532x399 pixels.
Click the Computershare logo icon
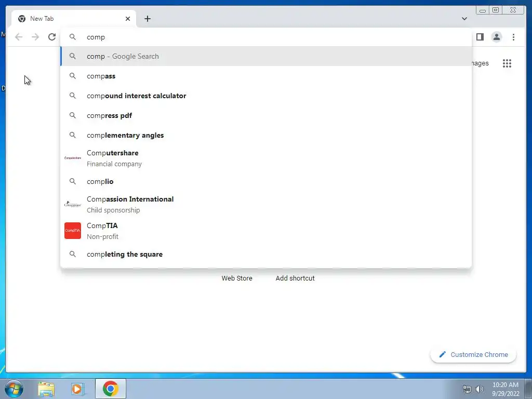point(73,158)
